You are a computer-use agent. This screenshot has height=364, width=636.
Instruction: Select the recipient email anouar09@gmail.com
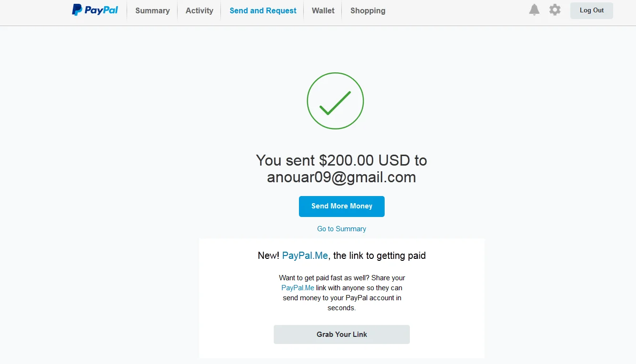(x=342, y=177)
